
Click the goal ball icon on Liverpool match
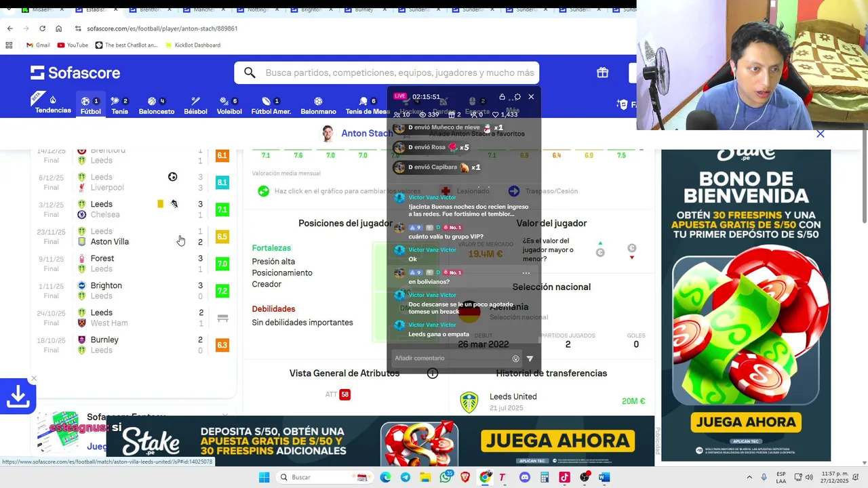click(x=172, y=177)
